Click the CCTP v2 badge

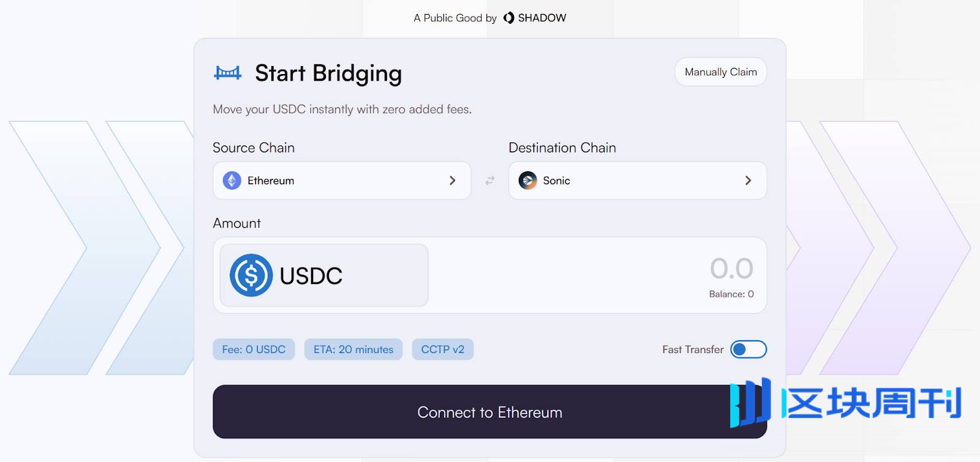click(x=442, y=349)
